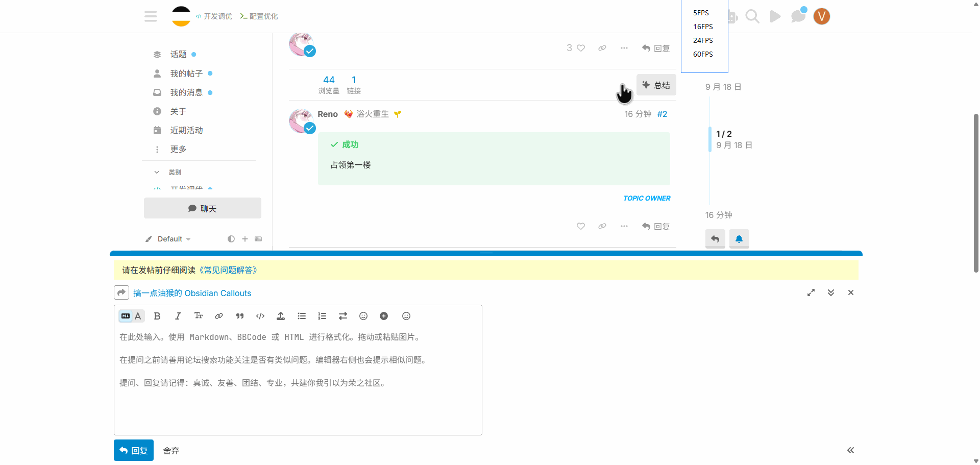The width and height of the screenshot is (980, 465).
Task: Open keyboard shortcuts icon in sidebar footer
Action: (258, 239)
